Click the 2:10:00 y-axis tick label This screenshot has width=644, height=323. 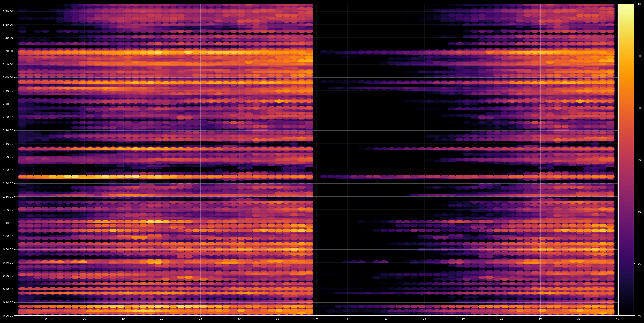8,144
